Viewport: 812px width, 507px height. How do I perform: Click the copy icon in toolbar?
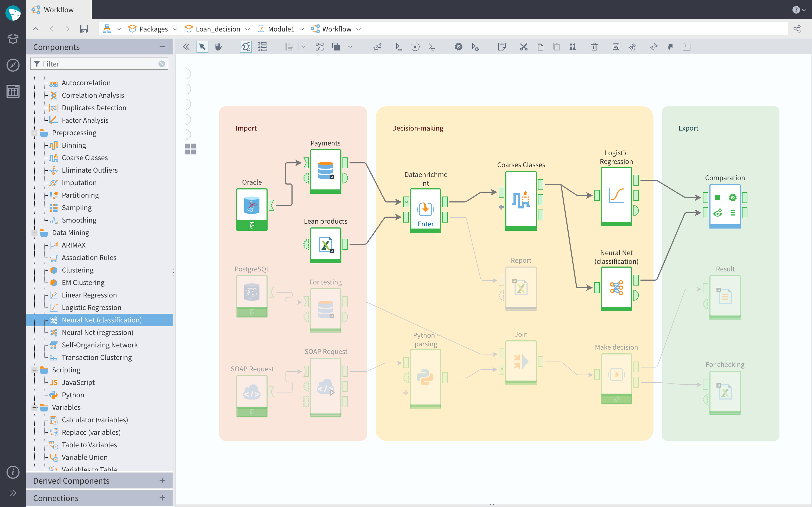[x=540, y=47]
